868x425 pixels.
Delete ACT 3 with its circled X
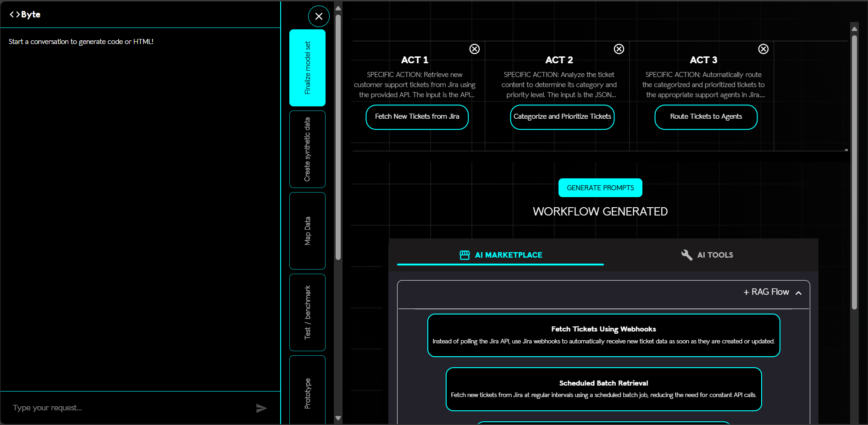(763, 49)
